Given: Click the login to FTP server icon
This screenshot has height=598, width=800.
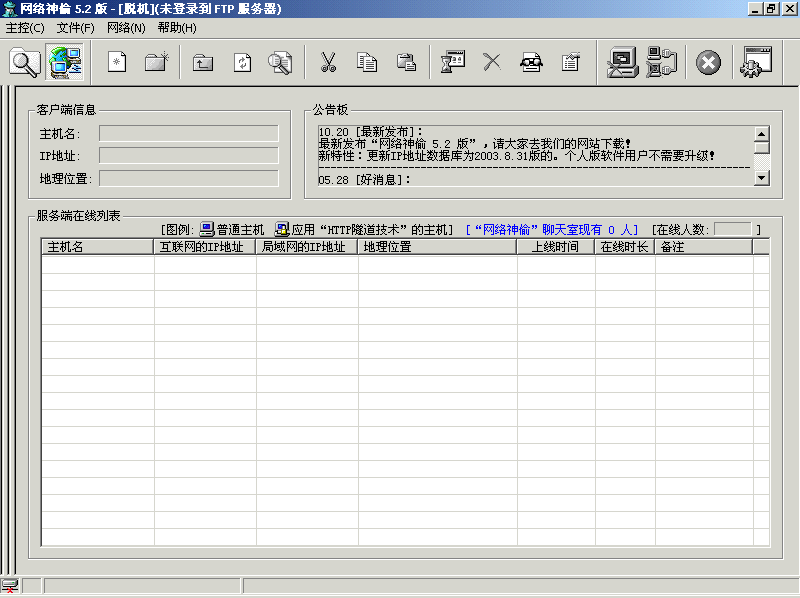Looking at the screenshot, I should click(x=64, y=61).
